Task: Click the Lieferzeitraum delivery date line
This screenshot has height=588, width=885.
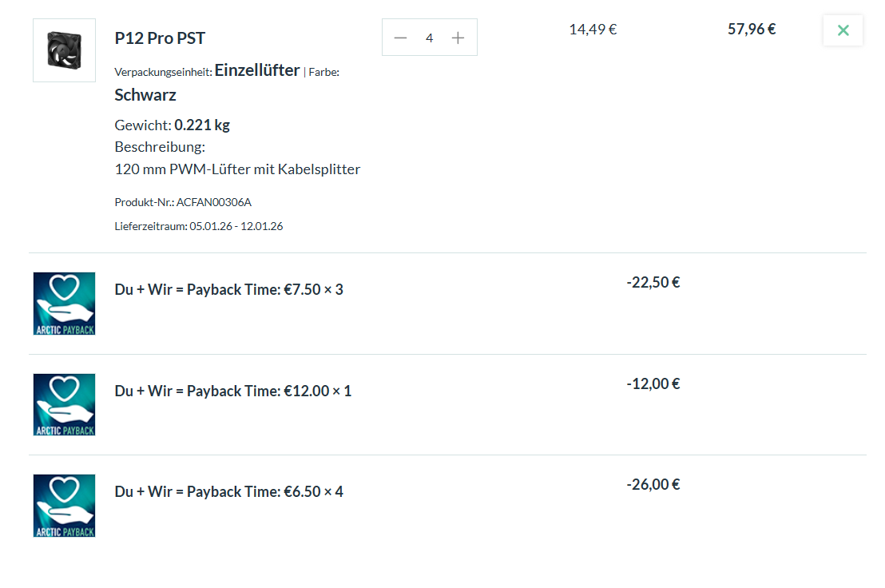Action: 199,226
